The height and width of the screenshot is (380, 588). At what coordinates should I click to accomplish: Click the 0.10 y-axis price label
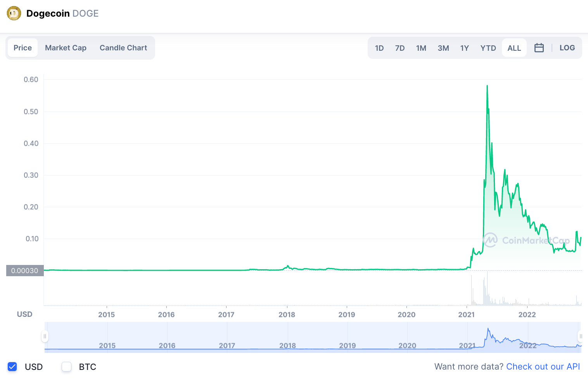[x=32, y=239]
